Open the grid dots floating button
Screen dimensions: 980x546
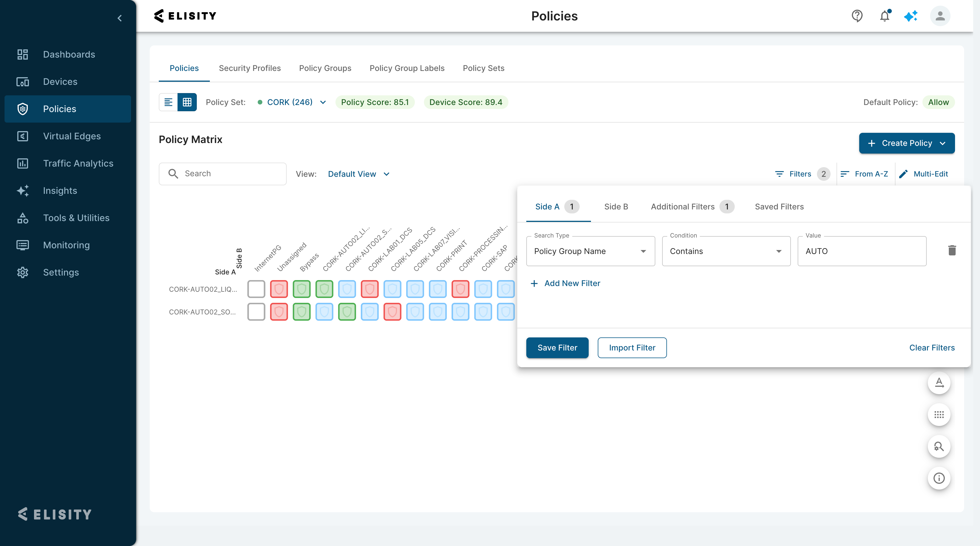pyautogui.click(x=939, y=415)
